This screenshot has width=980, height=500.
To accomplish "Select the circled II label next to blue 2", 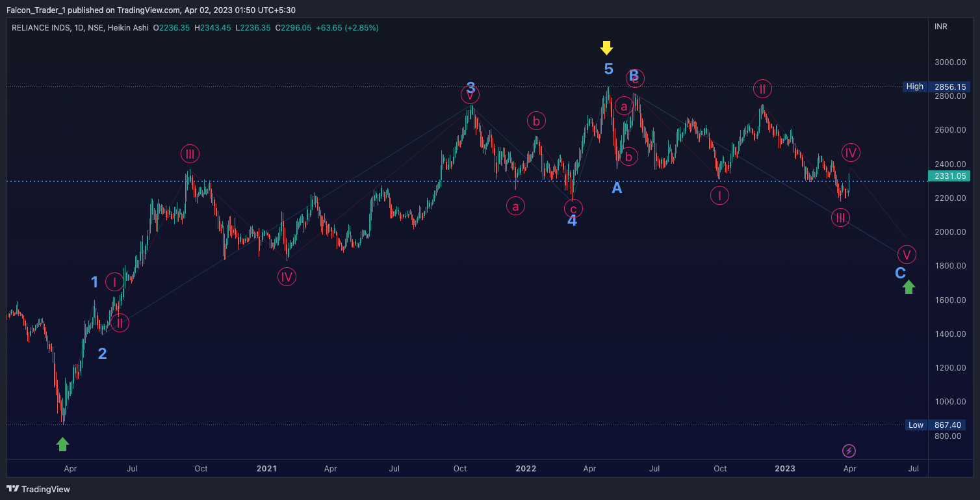I will [120, 322].
